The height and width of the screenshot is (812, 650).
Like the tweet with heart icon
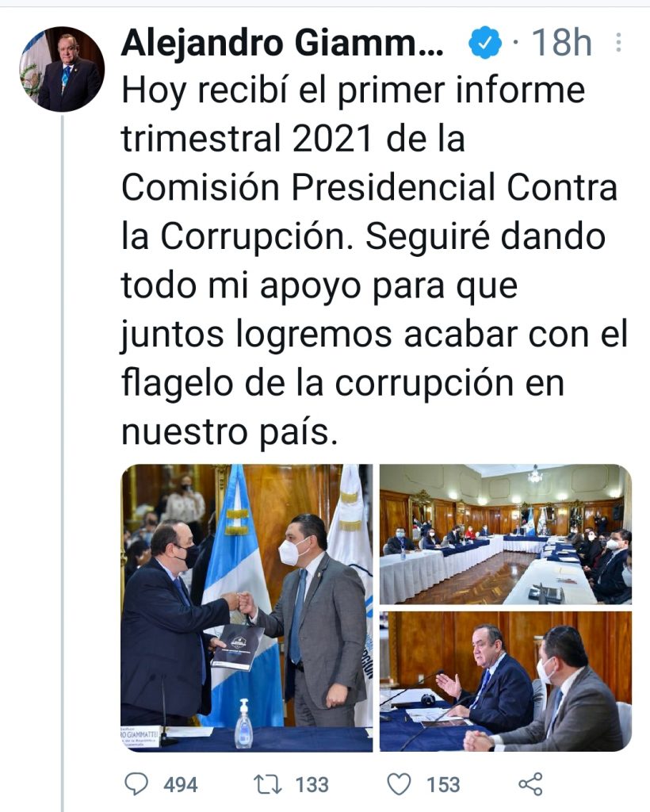(x=399, y=784)
